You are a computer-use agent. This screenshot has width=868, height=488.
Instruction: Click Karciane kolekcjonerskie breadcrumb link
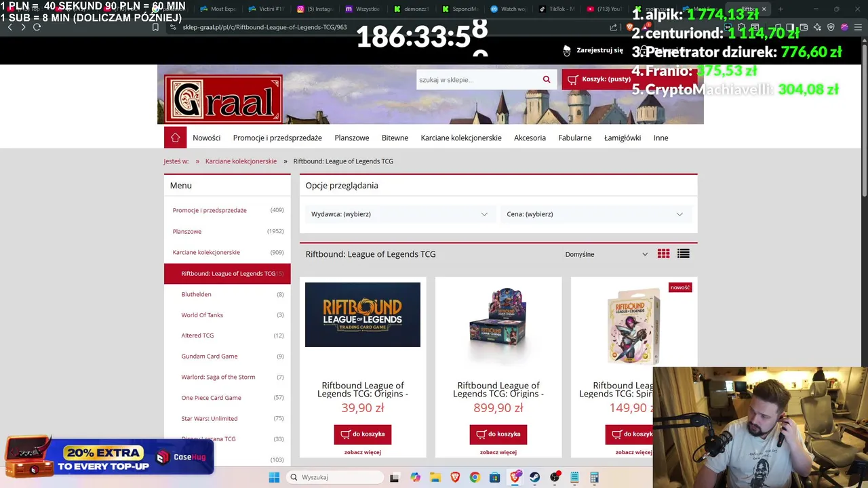(241, 161)
